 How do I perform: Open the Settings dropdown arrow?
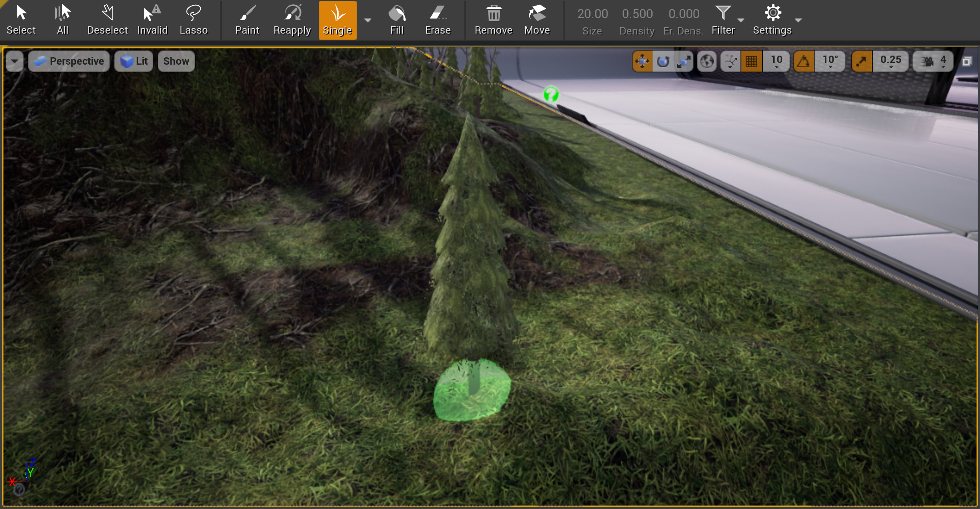click(798, 20)
